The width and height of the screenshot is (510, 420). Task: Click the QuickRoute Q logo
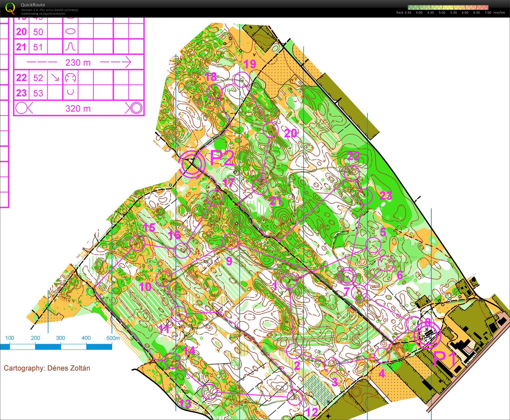pyautogui.click(x=10, y=8)
